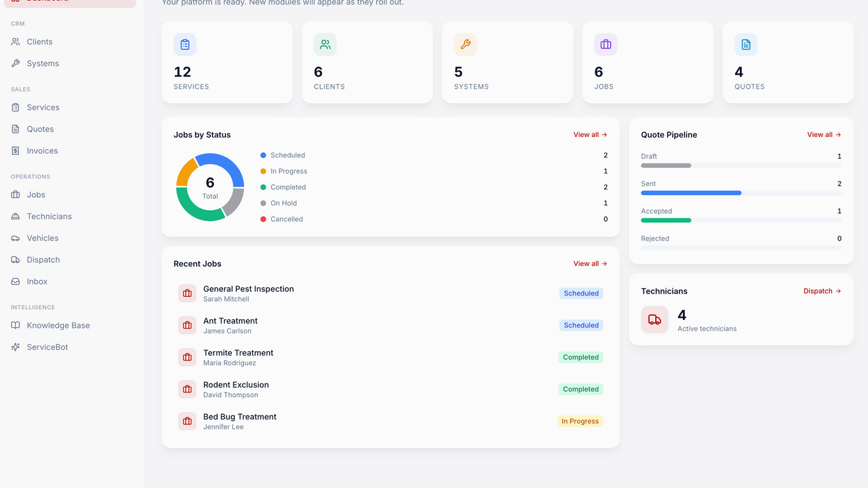The width and height of the screenshot is (868, 488).
Task: Click View all in Jobs by Status
Action: pos(590,135)
